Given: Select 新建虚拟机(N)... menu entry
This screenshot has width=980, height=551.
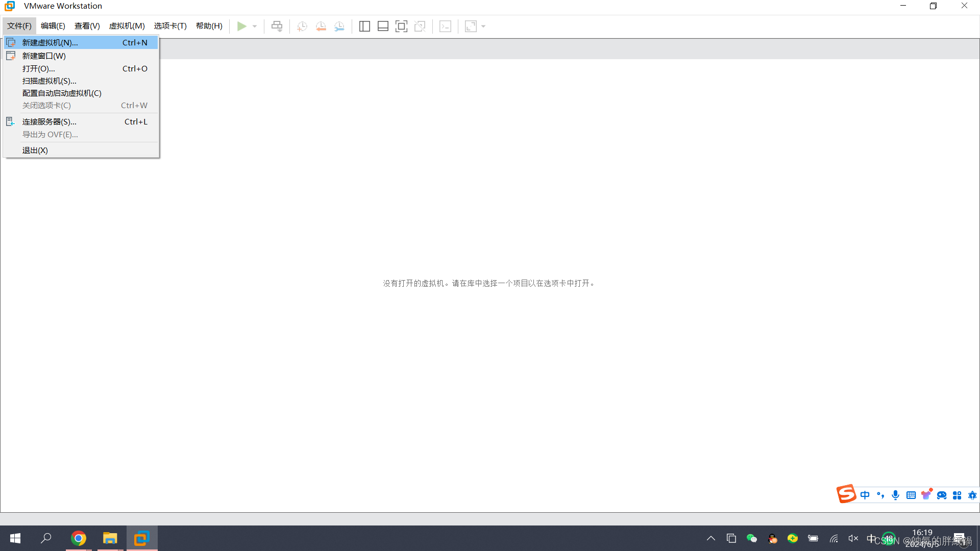Looking at the screenshot, I should (x=81, y=42).
